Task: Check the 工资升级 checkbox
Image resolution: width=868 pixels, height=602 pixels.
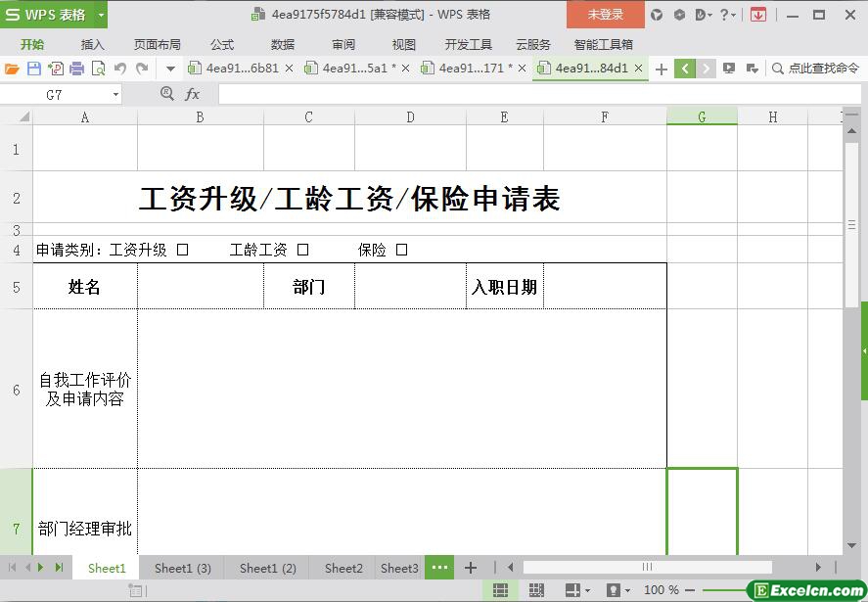Action: click(183, 250)
